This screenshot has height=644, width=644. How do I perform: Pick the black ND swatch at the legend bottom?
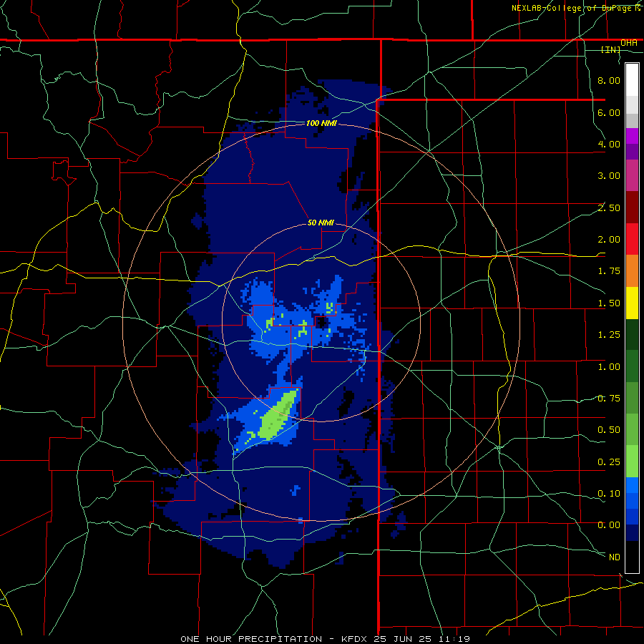pos(632,557)
